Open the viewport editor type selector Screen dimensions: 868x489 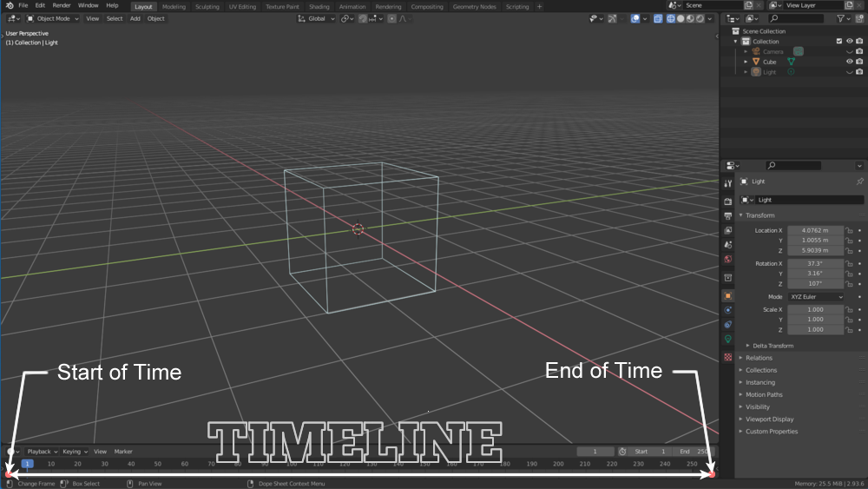click(14, 19)
